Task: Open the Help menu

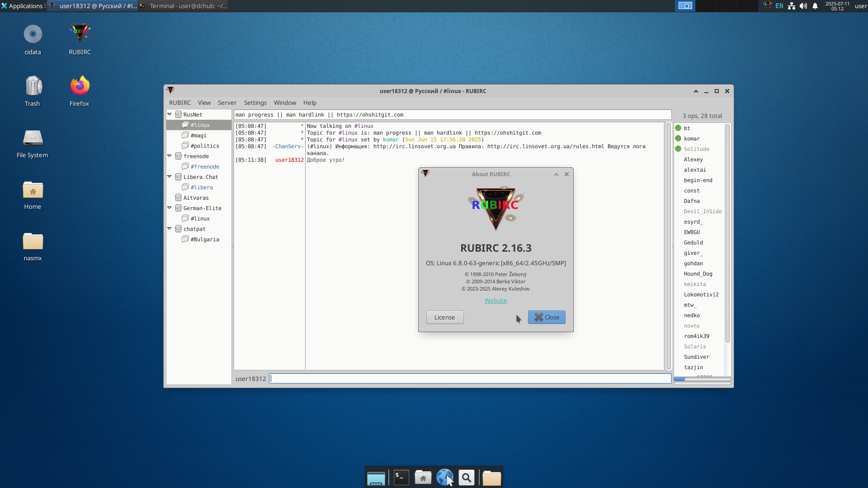Action: 310,103
